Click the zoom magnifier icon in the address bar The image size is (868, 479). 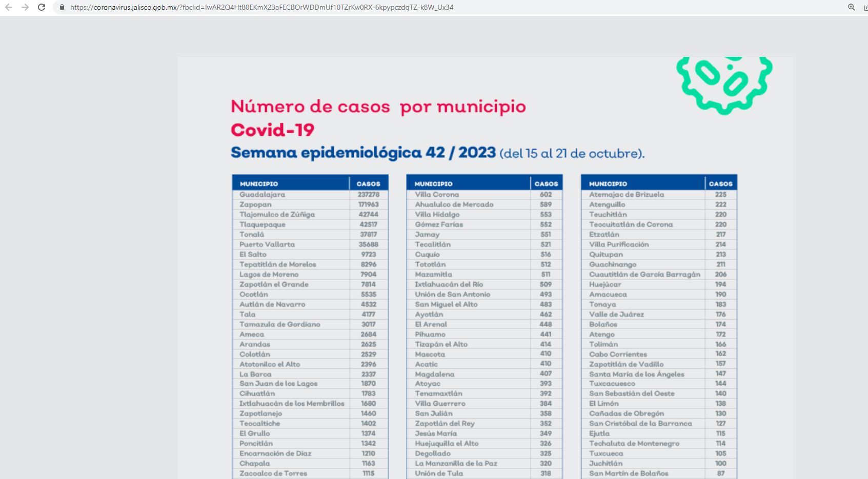pos(851,7)
